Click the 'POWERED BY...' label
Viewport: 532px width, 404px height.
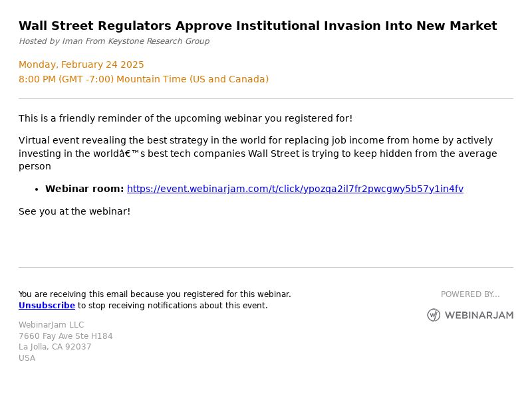470,294
